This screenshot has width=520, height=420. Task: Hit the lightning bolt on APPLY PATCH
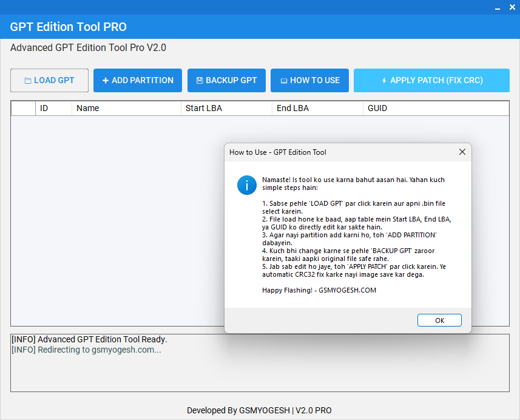pyautogui.click(x=383, y=81)
